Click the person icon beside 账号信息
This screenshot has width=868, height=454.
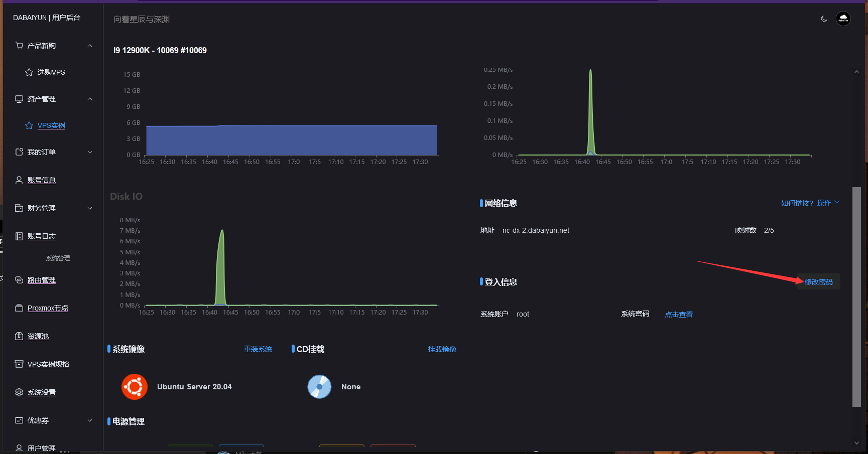(19, 180)
